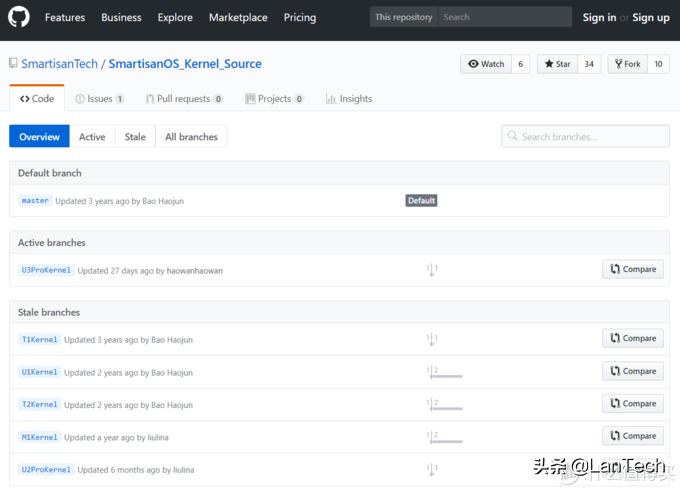Open the forks count 10

658,64
